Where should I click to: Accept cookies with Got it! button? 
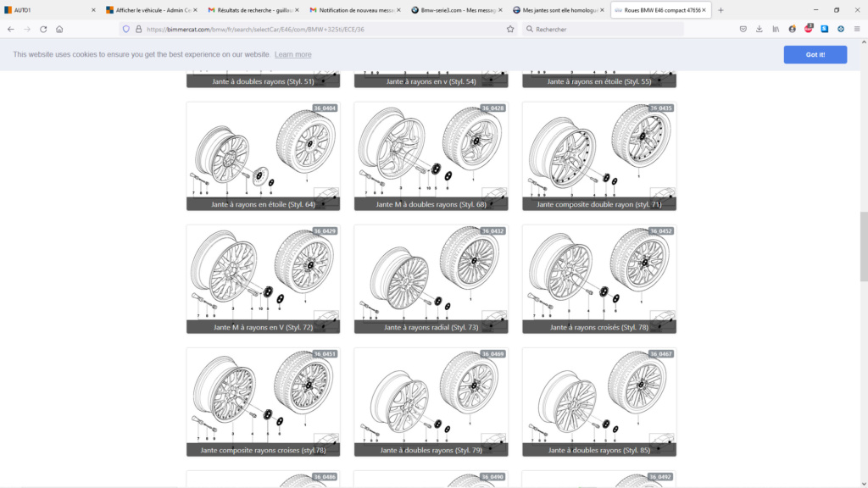point(815,54)
